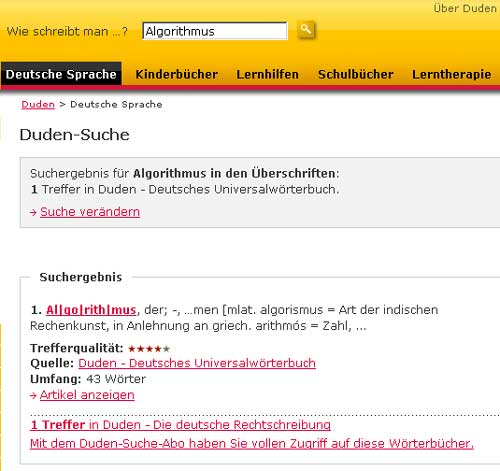Image resolution: width=500 pixels, height=471 pixels.
Task: Click the Artikel anzeigen link
Action: pyautogui.click(x=87, y=395)
